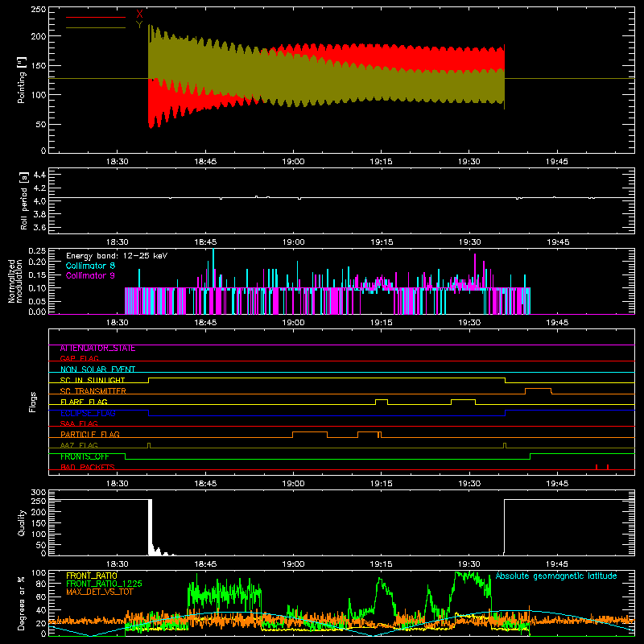Click 18:30 tick label under pointing plot
This screenshot has width=644, height=644.
(117, 162)
